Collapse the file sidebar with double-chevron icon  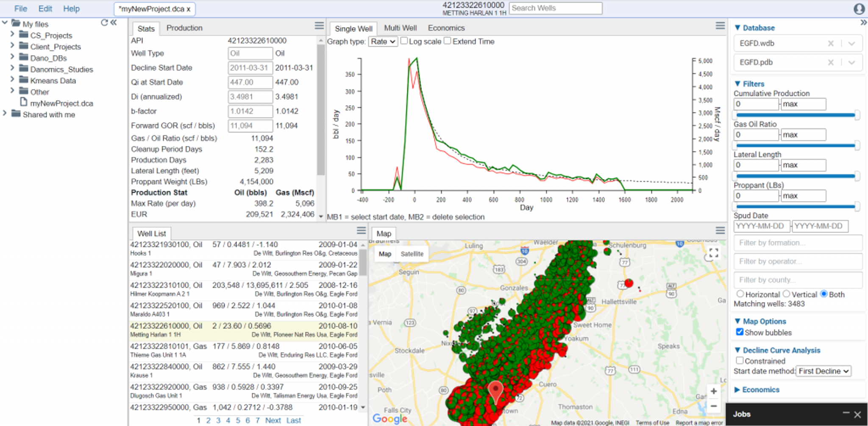pyautogui.click(x=114, y=23)
